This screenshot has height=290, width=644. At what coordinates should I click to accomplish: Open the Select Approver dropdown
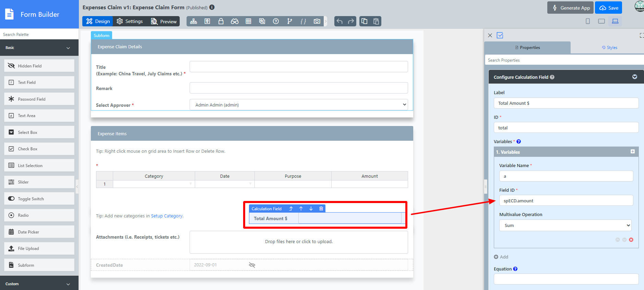tap(299, 105)
